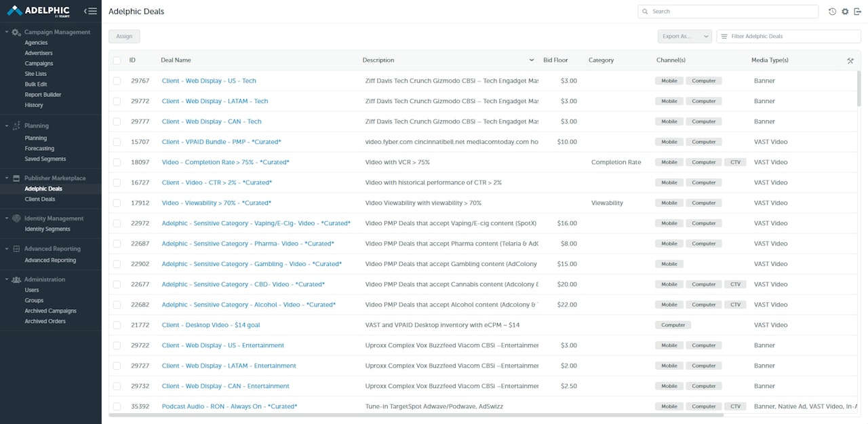
Task: Open the settings gear icon
Action: point(845,12)
